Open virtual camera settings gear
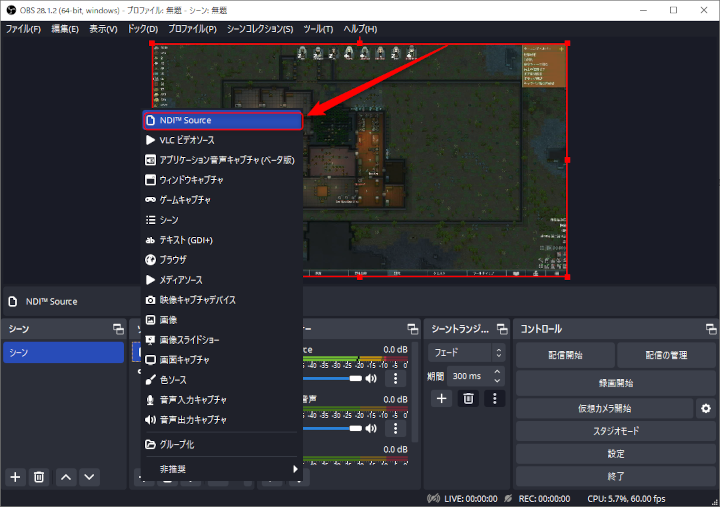Image resolution: width=720 pixels, height=507 pixels. (706, 408)
